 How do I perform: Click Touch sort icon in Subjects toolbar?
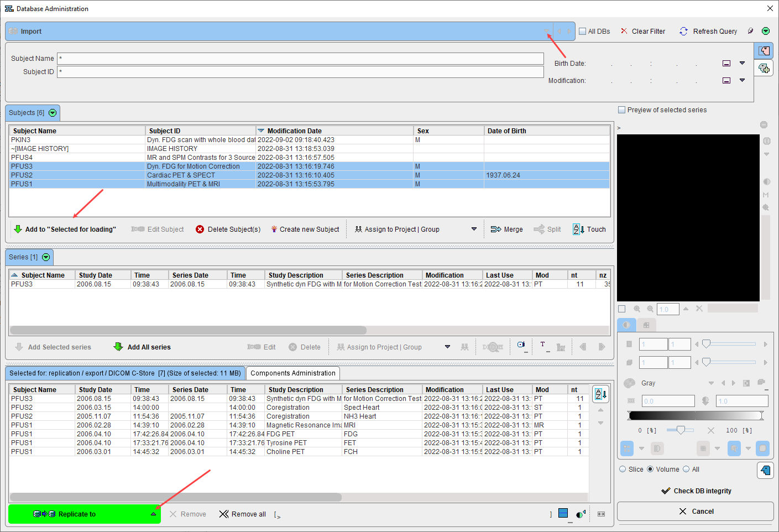pyautogui.click(x=578, y=230)
